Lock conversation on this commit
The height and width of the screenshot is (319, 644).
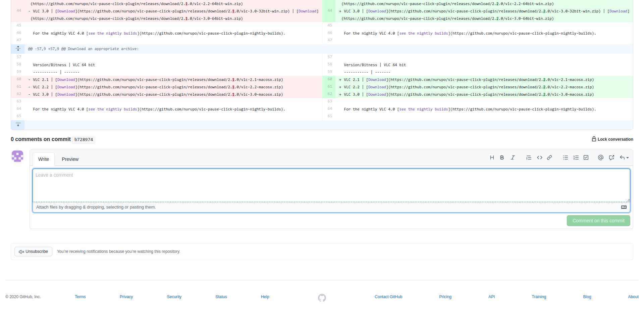[612, 139]
